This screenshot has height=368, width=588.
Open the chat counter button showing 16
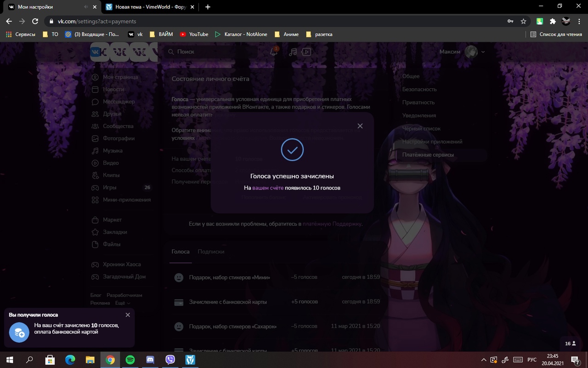tap(571, 344)
